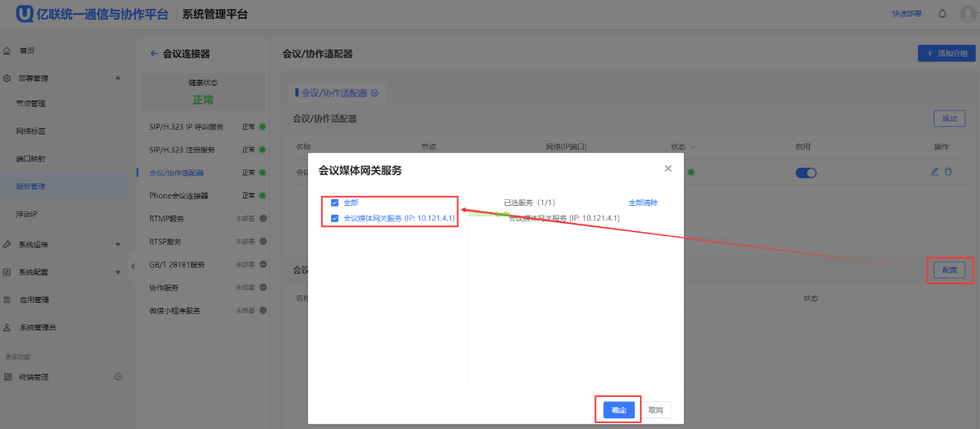Image resolution: width=980 pixels, height=429 pixels.
Task: Click the 取消 cancel button
Action: 656,410
